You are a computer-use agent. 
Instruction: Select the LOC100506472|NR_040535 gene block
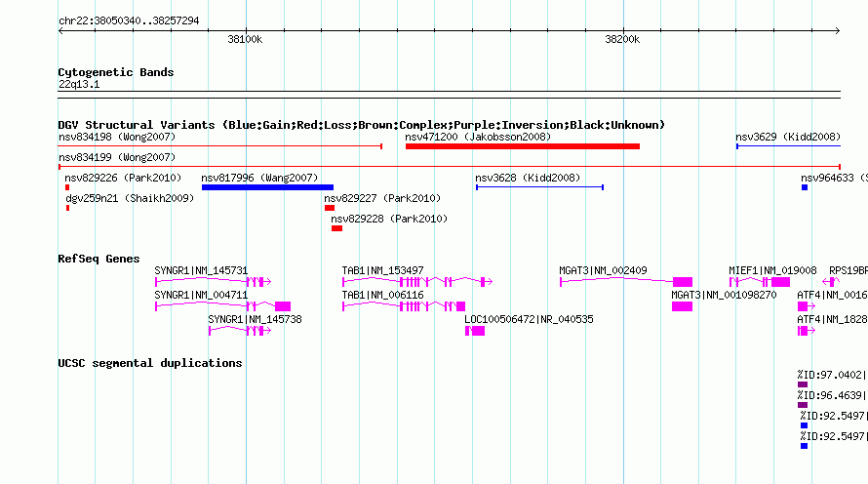point(475,331)
